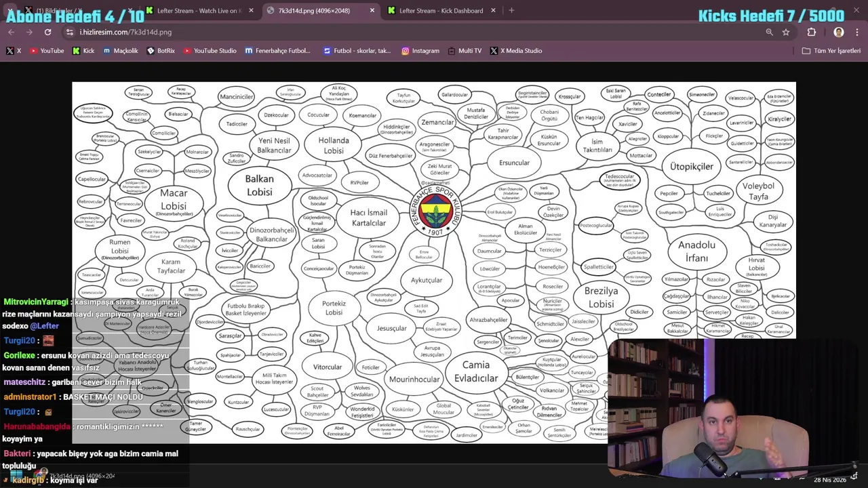Screen dimensions: 868x488
Task: Click the zoom magnifier icon in address bar
Action: (x=769, y=32)
